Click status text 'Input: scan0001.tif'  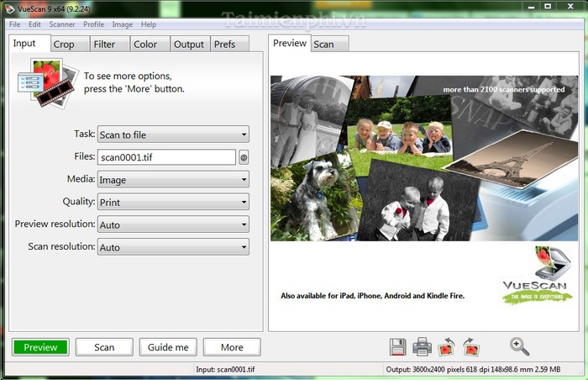(225, 369)
